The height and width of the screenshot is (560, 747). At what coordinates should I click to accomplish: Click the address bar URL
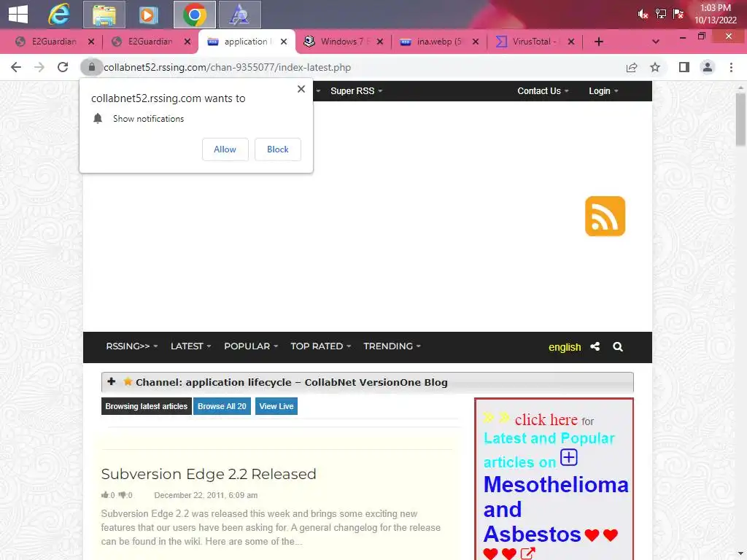tap(228, 67)
